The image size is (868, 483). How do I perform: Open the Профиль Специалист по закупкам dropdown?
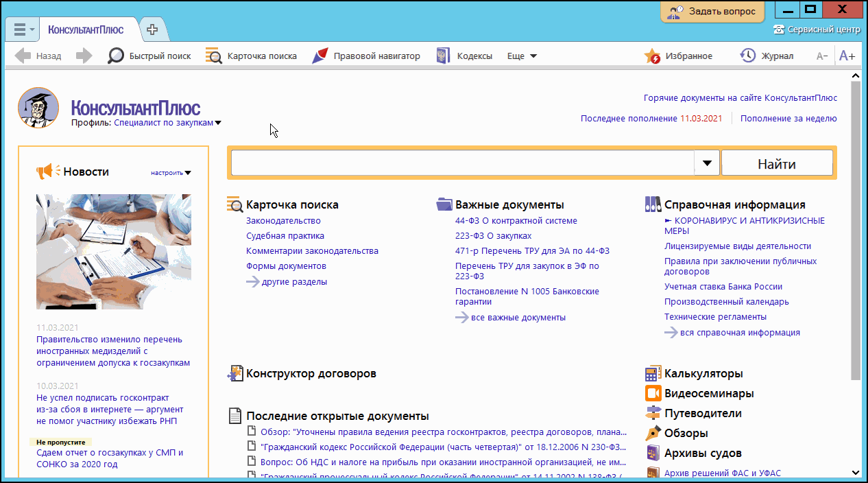click(x=167, y=123)
